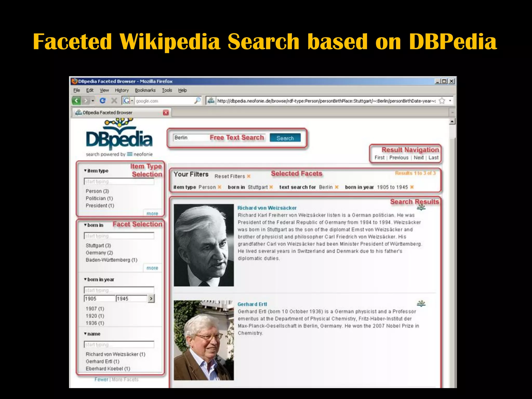
Task: Click the green browser Back arrow
Action: pyautogui.click(x=76, y=101)
